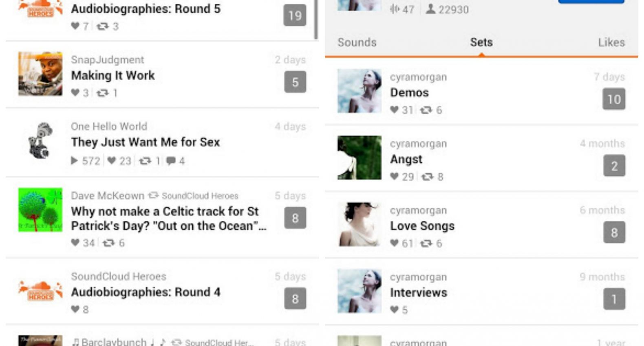
Task: Tap the sounds waveform icon showing 47
Action: coord(394,9)
